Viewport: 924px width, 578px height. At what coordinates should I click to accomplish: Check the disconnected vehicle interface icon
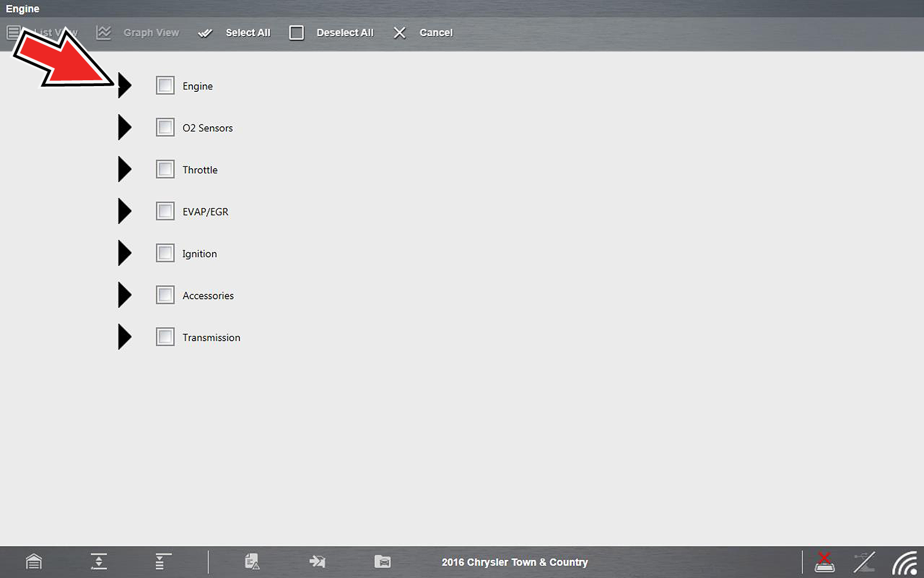[824, 562]
